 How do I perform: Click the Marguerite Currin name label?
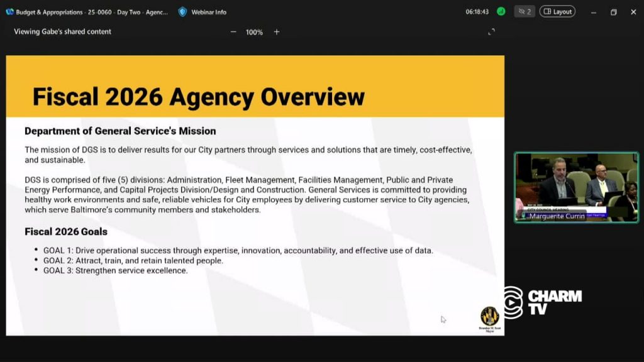[x=557, y=216]
